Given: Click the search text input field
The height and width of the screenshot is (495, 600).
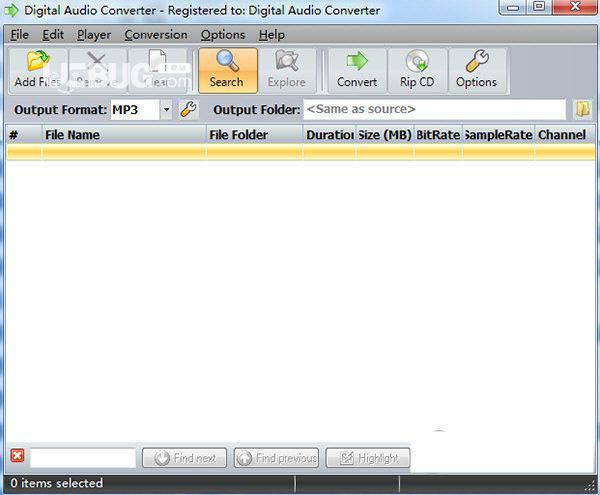Looking at the screenshot, I should point(83,458).
